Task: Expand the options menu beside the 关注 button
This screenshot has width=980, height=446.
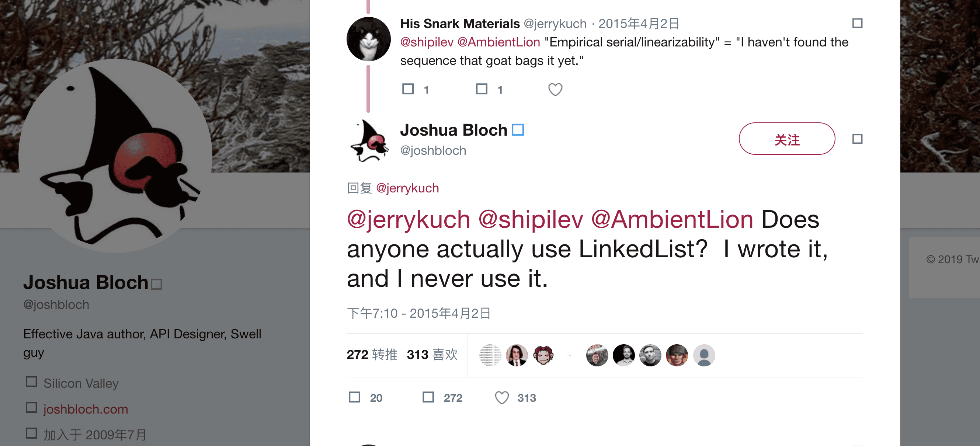Action: point(857,139)
